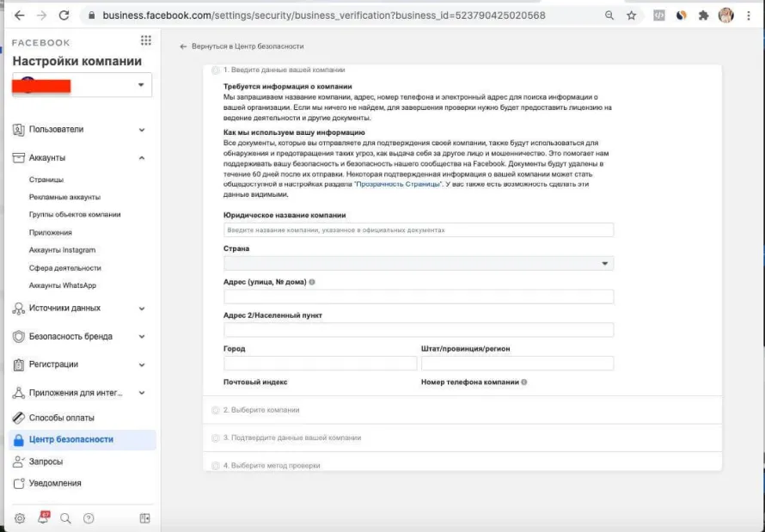Open help question mark icon
765x532 pixels.
pyautogui.click(x=89, y=518)
